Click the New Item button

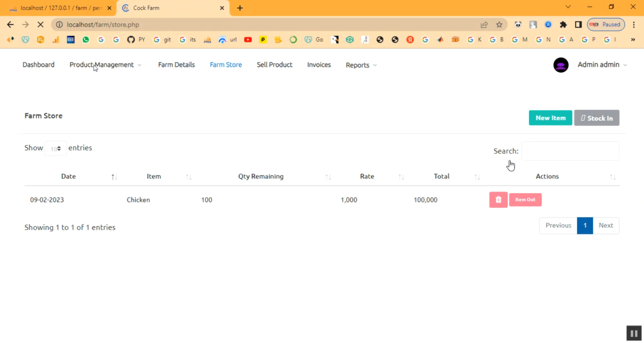(x=550, y=118)
